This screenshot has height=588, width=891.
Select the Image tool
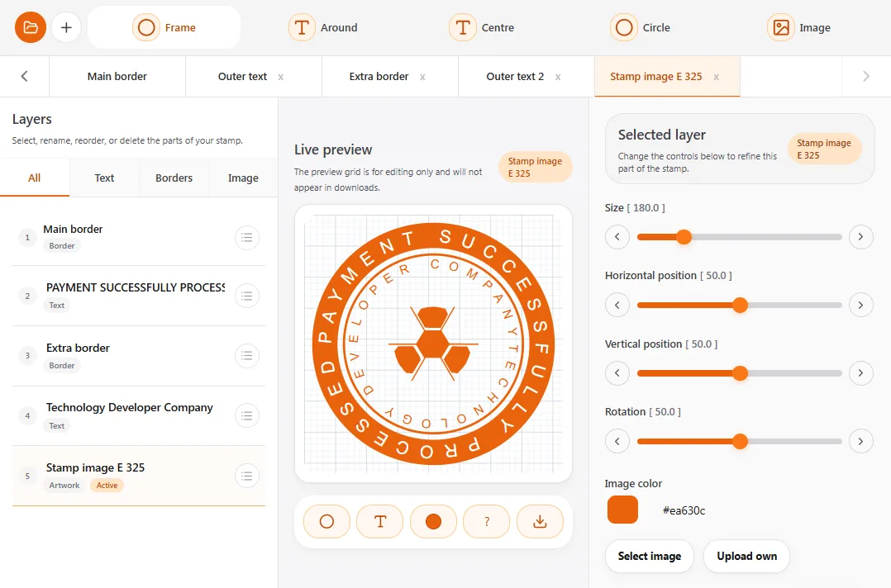[799, 27]
